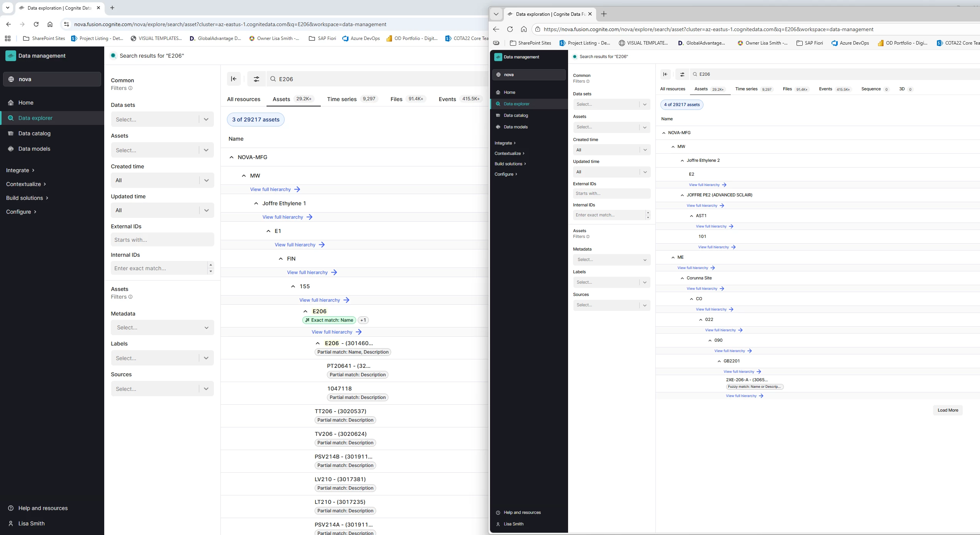Image resolution: width=980 pixels, height=535 pixels.
Task: Collapse the NOVA-MFG node in right window
Action: click(x=664, y=133)
